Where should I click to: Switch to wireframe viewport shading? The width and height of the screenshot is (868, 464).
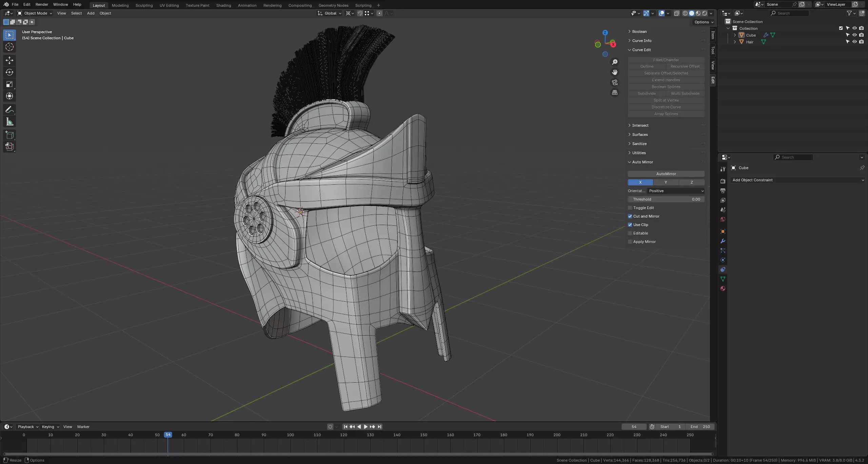coord(685,13)
